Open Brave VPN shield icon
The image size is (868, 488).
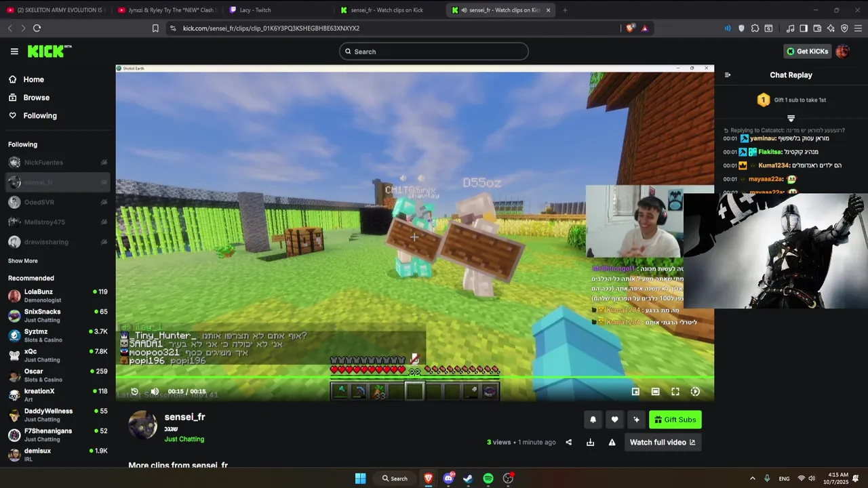(844, 28)
